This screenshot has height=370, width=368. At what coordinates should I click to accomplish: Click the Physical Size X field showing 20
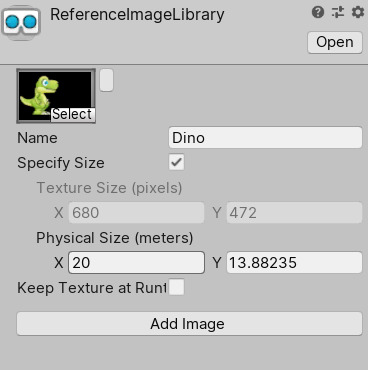click(136, 263)
